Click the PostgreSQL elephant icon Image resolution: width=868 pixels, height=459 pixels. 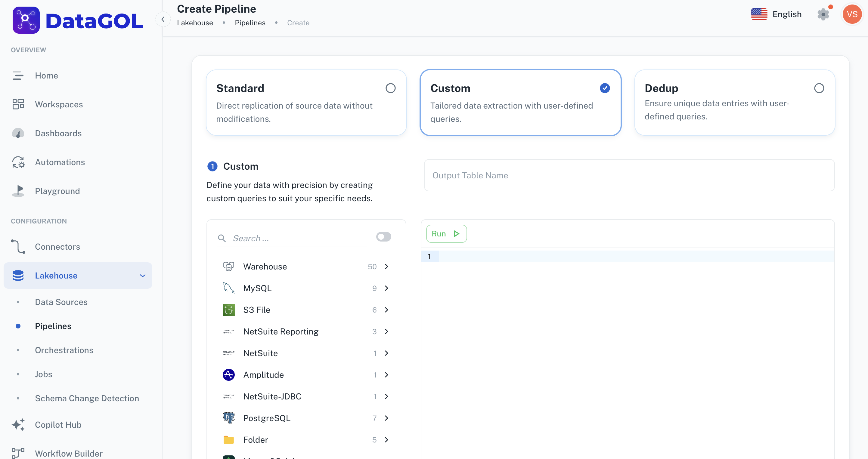(228, 418)
